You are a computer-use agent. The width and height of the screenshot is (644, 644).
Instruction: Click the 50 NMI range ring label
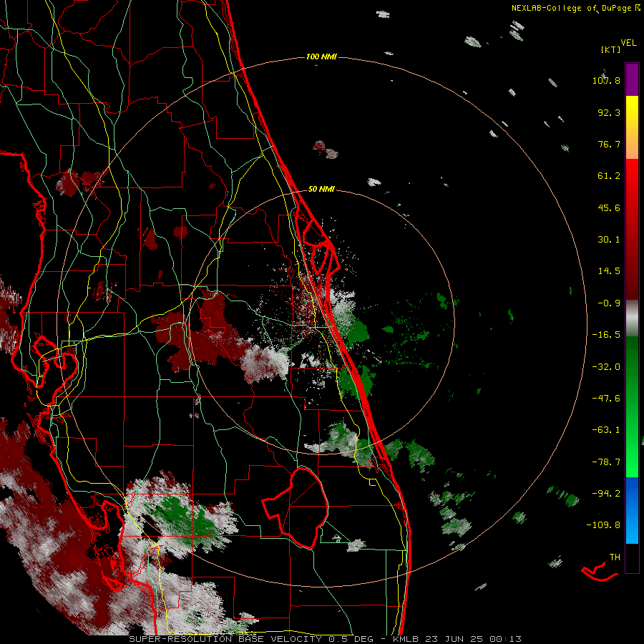point(321,190)
